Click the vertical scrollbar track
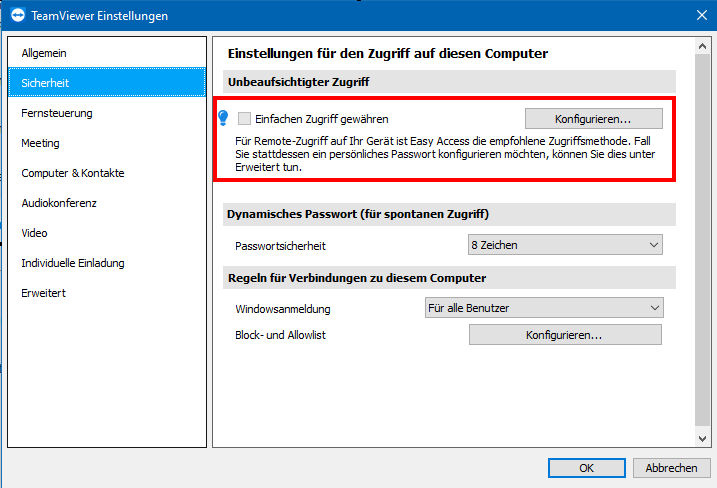Viewport: 717px width, 488px height. point(702,242)
